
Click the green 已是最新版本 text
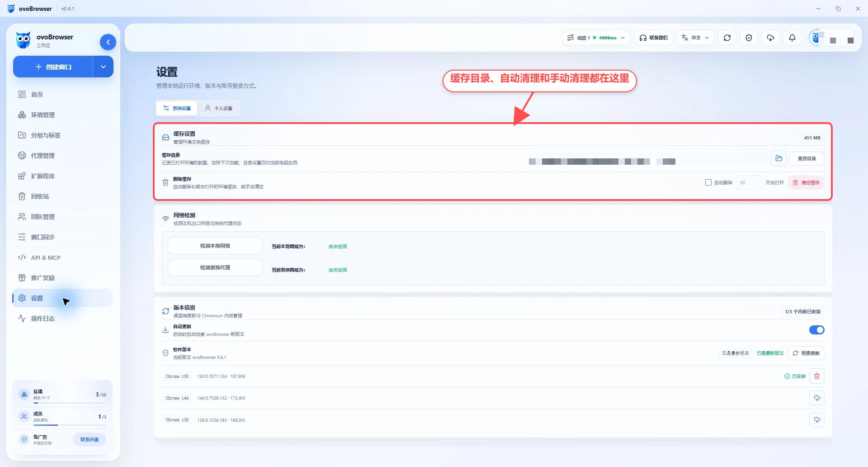coord(770,353)
